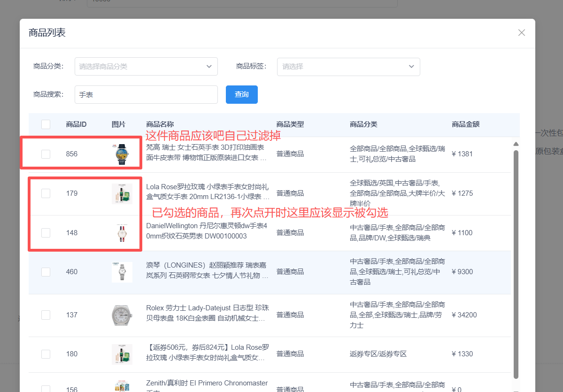The image size is (563, 392).
Task: Click the 普通商品 type for product 137
Action: 290,315
